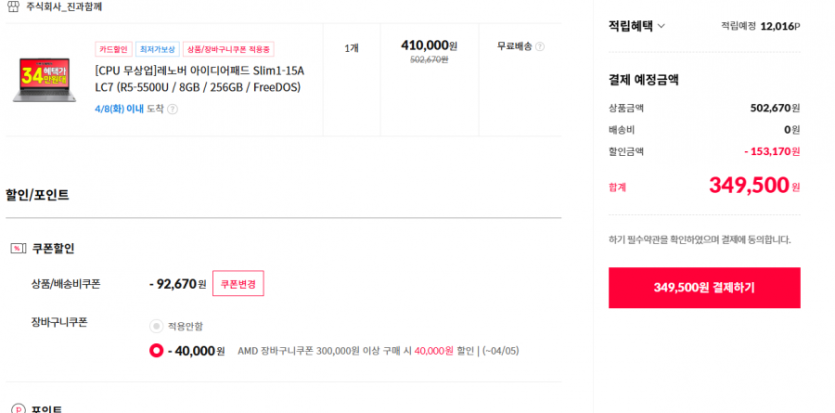835x413 pixels.
Task: Click the free shipping help icon
Action: 540,46
